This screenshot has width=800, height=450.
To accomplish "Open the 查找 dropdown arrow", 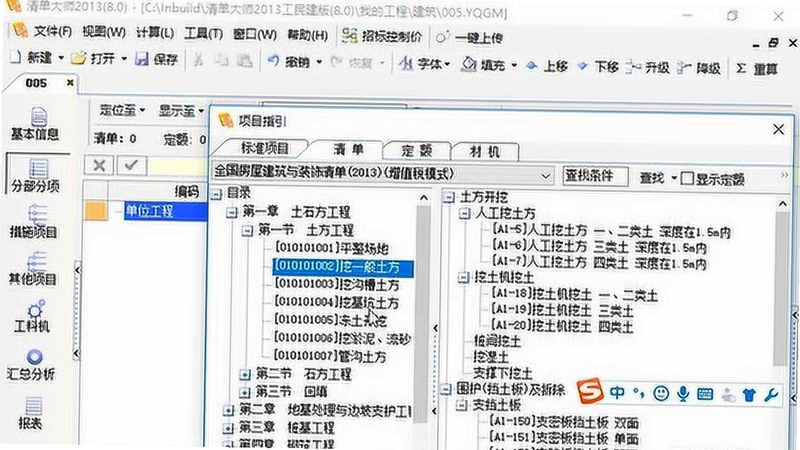I will [674, 179].
